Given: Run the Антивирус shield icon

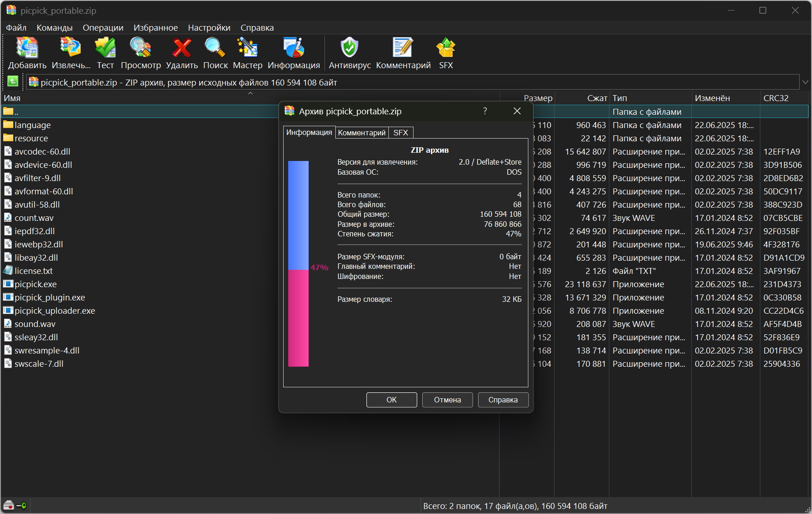Looking at the screenshot, I should [350, 48].
